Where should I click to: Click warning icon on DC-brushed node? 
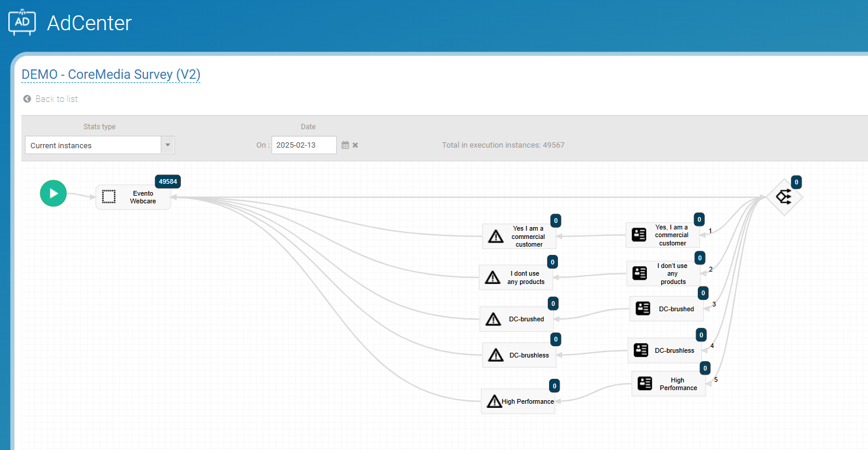pos(493,319)
